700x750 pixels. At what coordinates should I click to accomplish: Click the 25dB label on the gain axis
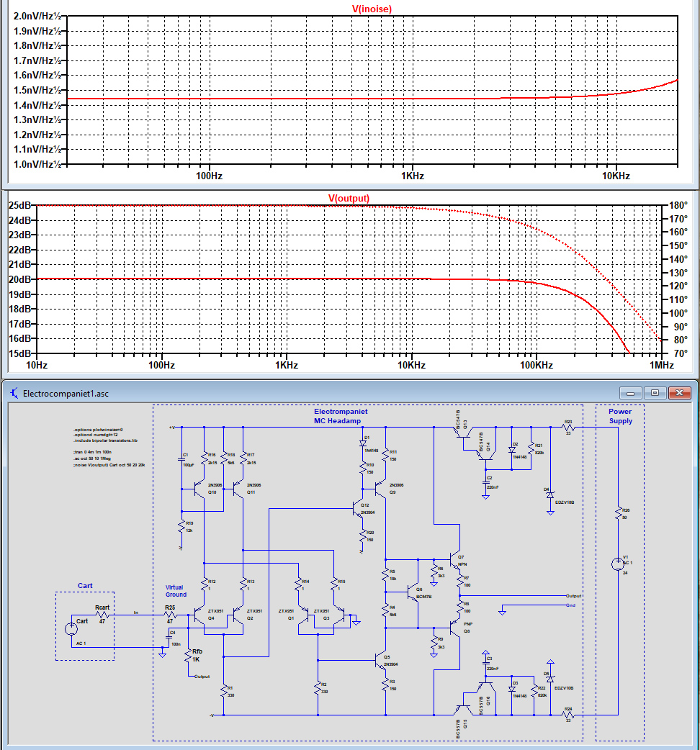19,205
